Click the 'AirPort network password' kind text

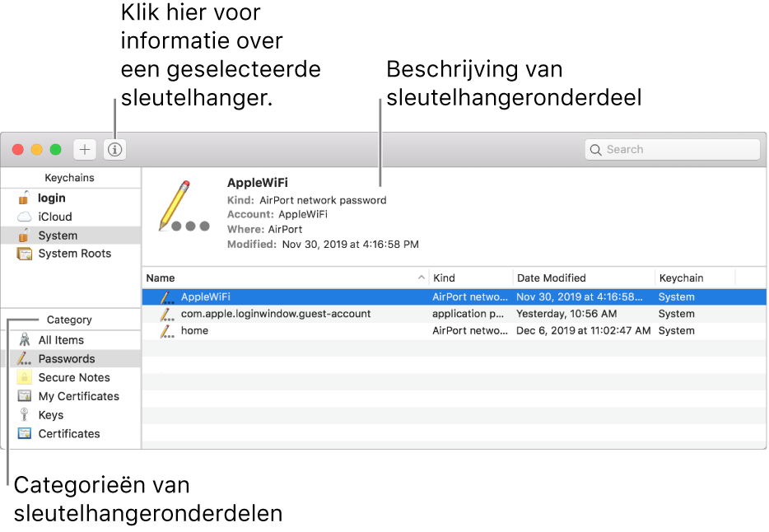(323, 200)
